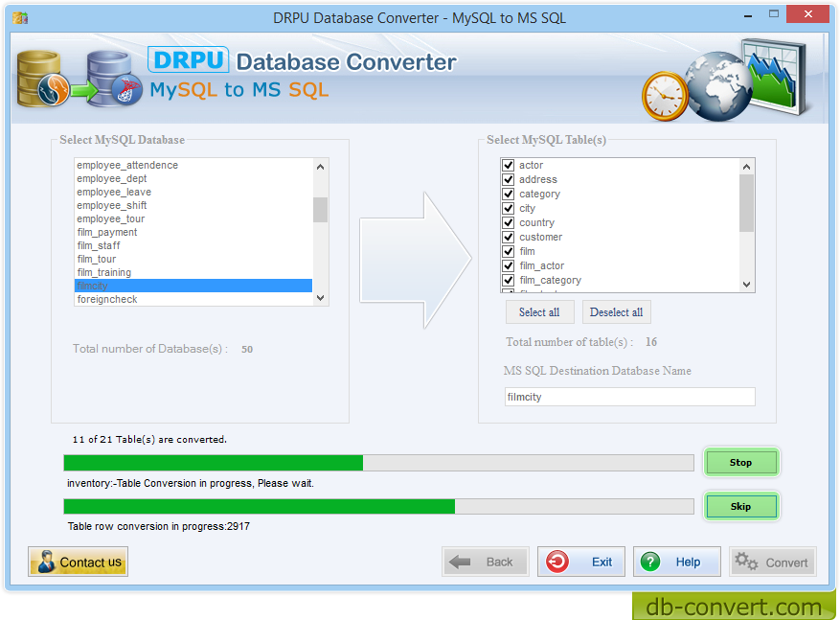Click the table list scrollbar thumb
This screenshot has height=620, width=840.
tap(746, 203)
